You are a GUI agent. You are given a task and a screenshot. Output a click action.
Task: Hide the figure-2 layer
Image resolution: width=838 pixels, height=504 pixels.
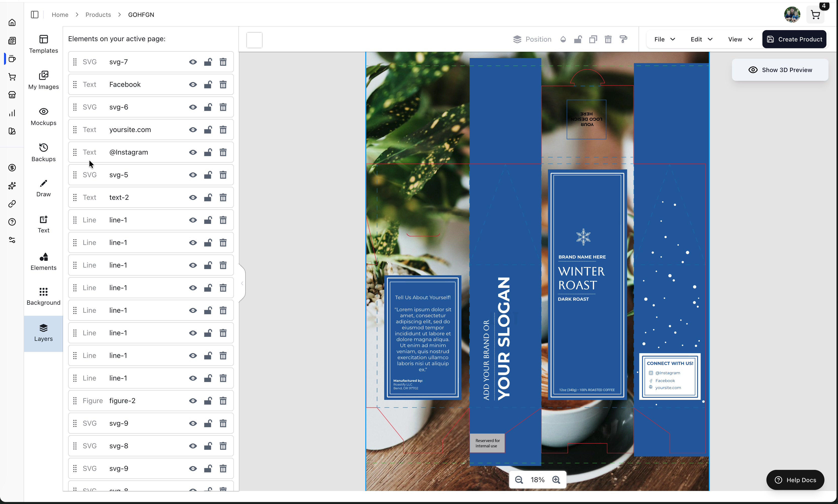[193, 401]
